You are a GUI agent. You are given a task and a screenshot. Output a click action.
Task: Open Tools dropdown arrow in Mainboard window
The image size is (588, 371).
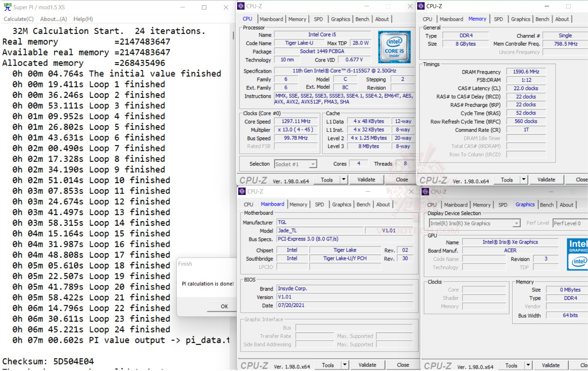(345, 365)
